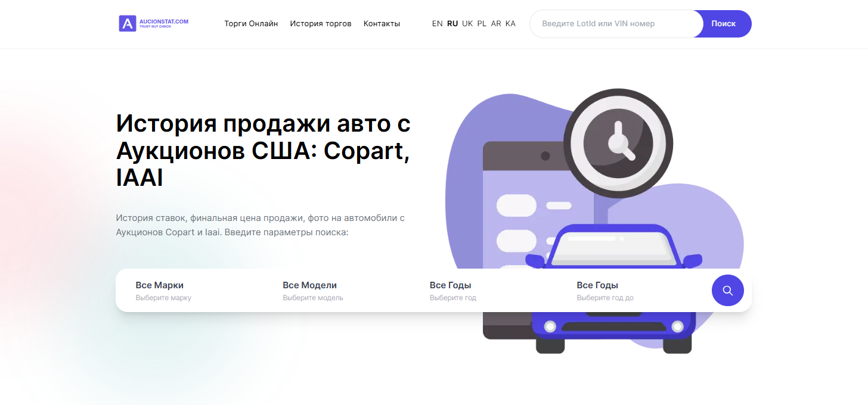Click the Поиск button

tap(723, 24)
